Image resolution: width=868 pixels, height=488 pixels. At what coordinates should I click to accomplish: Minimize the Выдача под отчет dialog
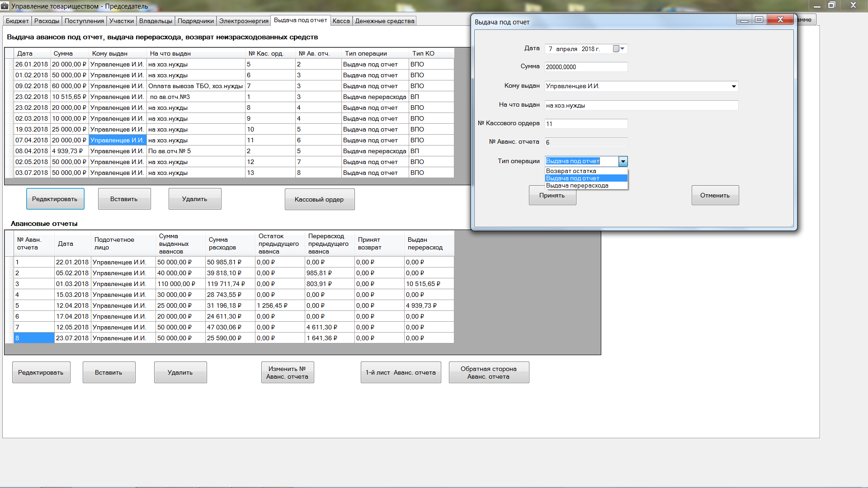[744, 19]
